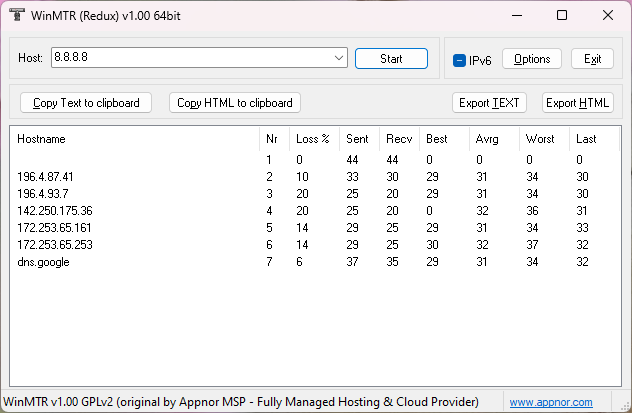632x413 pixels.
Task: Select the dns.google hop row
Action: click(315, 262)
